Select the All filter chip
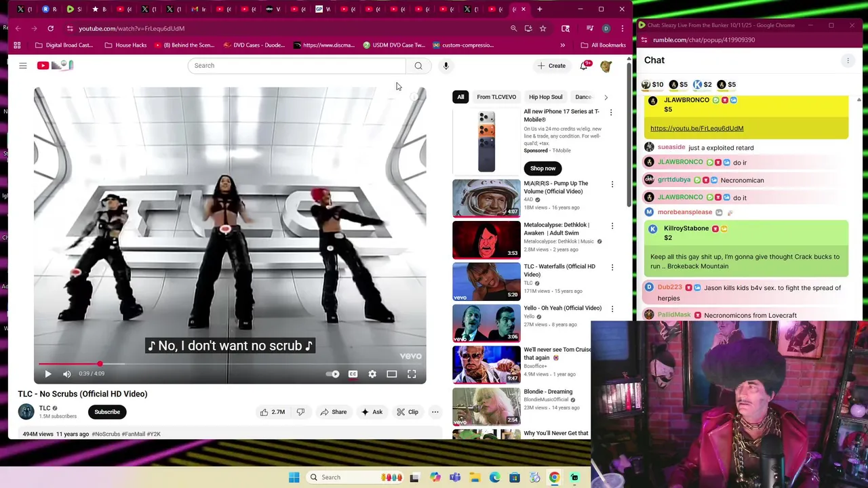The width and height of the screenshot is (868, 488). 460,97
